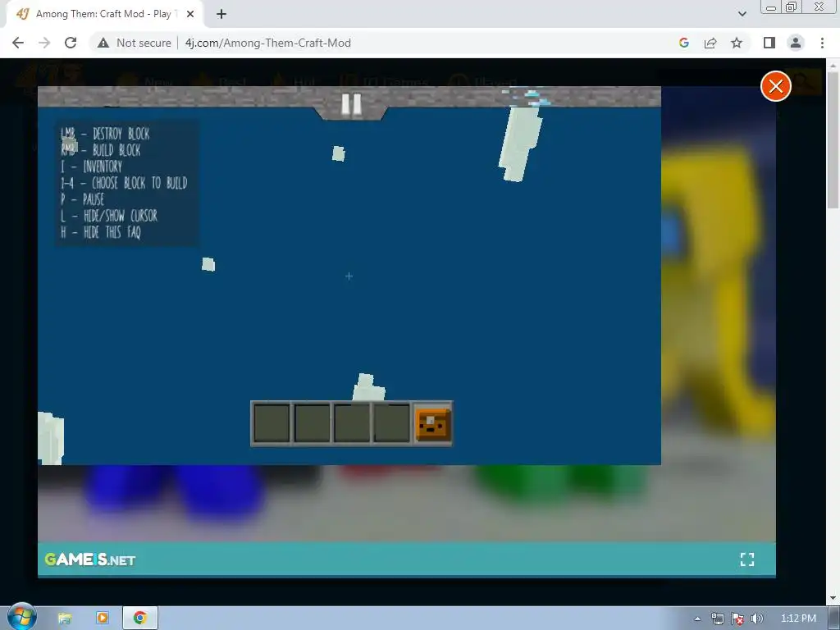Image resolution: width=840 pixels, height=630 pixels.
Task: Click 'I - INVENTORY' help line
Action: [x=91, y=167]
